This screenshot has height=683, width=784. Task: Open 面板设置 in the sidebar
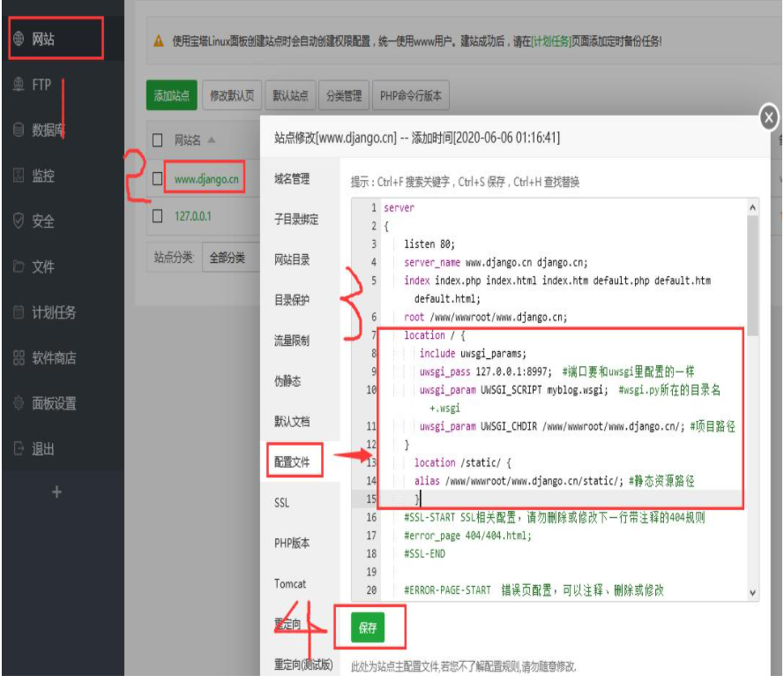(54, 403)
